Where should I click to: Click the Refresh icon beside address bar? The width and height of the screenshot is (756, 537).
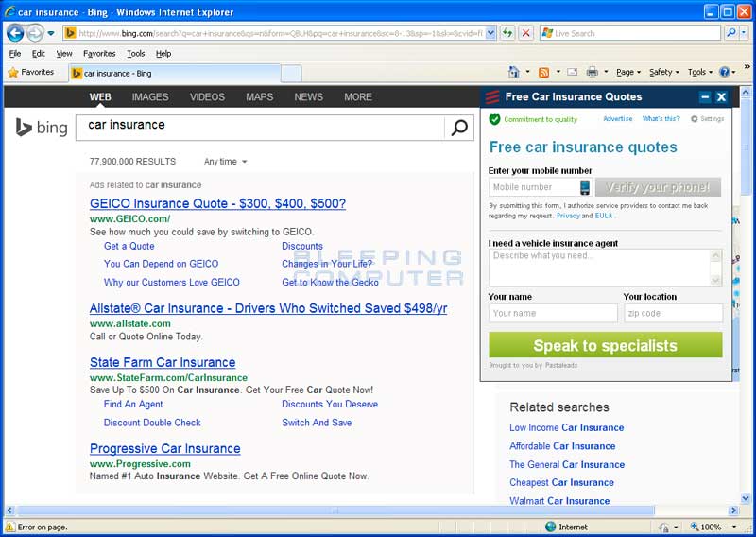(507, 33)
